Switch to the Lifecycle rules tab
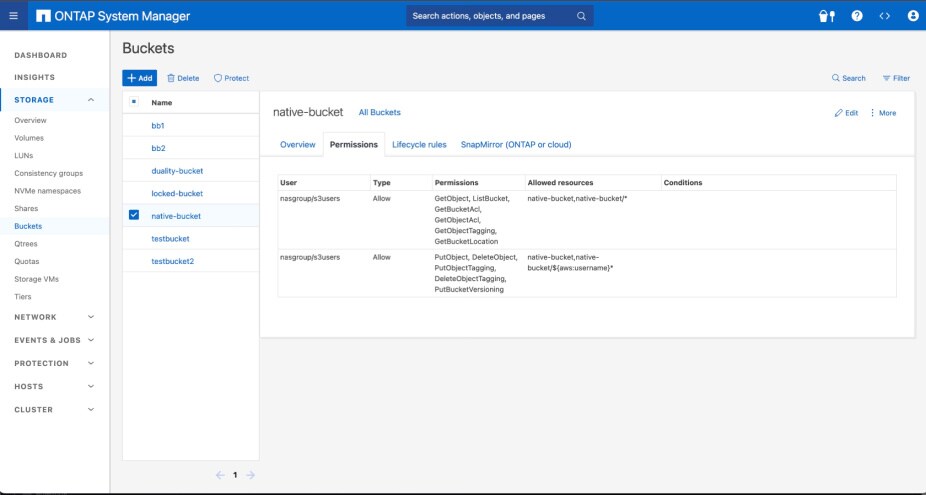The height and width of the screenshot is (495, 926). tap(419, 145)
